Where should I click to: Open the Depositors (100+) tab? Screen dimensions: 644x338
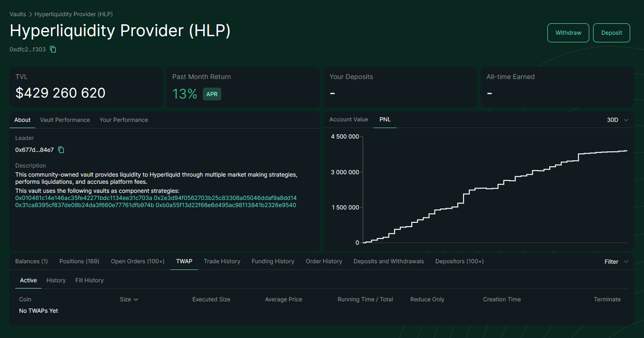[459, 261]
